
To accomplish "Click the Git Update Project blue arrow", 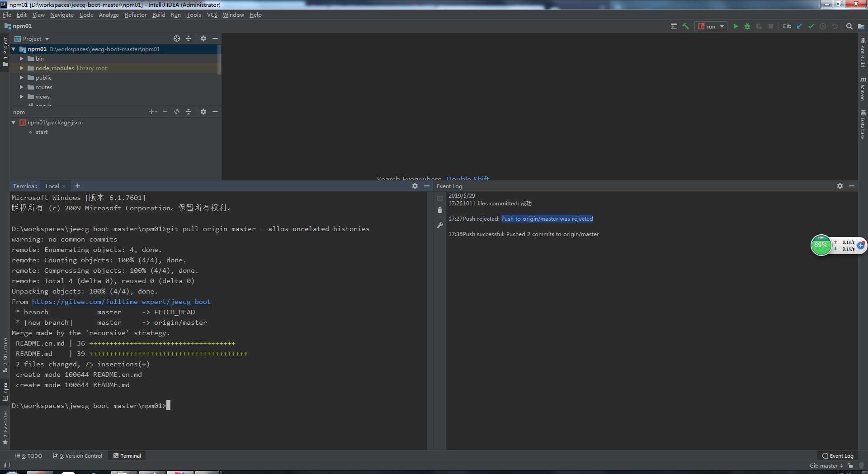I will 799,26.
